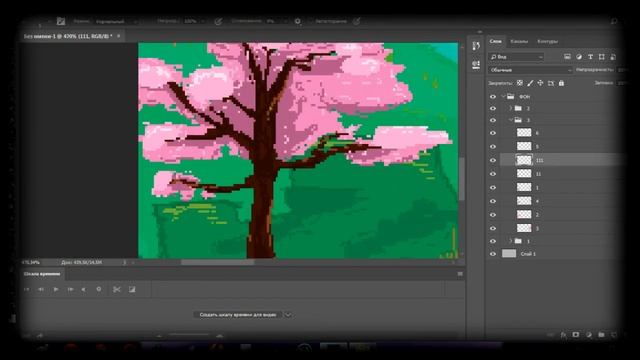640x360 pixels.
Task: Lock layer position move icon
Action: tap(540, 83)
